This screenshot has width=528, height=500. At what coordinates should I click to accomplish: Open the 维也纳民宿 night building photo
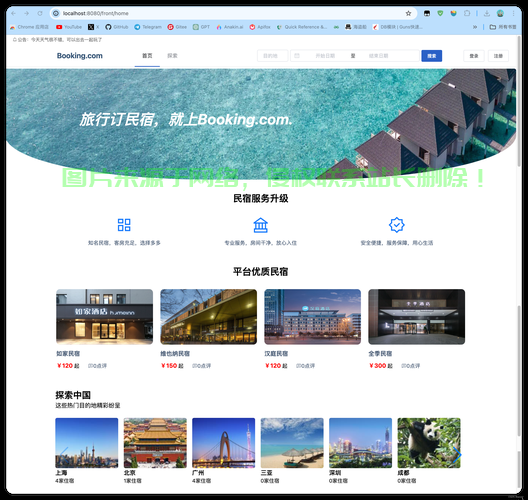tap(208, 317)
